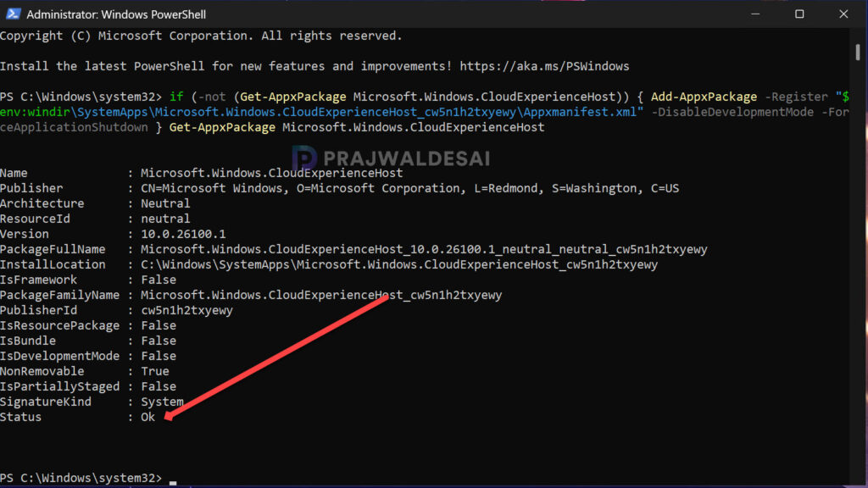
Task: Click the bottom PS C:\Windows\system32> prompt
Action: pyautogui.click(x=81, y=478)
